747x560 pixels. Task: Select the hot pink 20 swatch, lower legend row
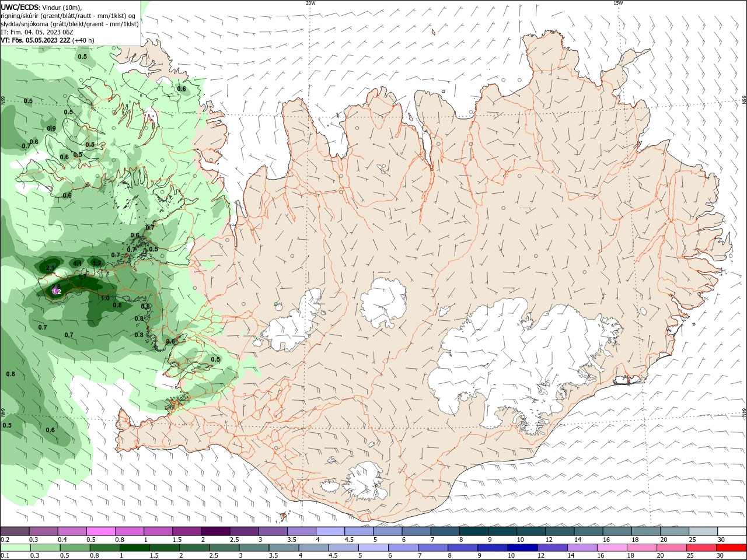672,548
